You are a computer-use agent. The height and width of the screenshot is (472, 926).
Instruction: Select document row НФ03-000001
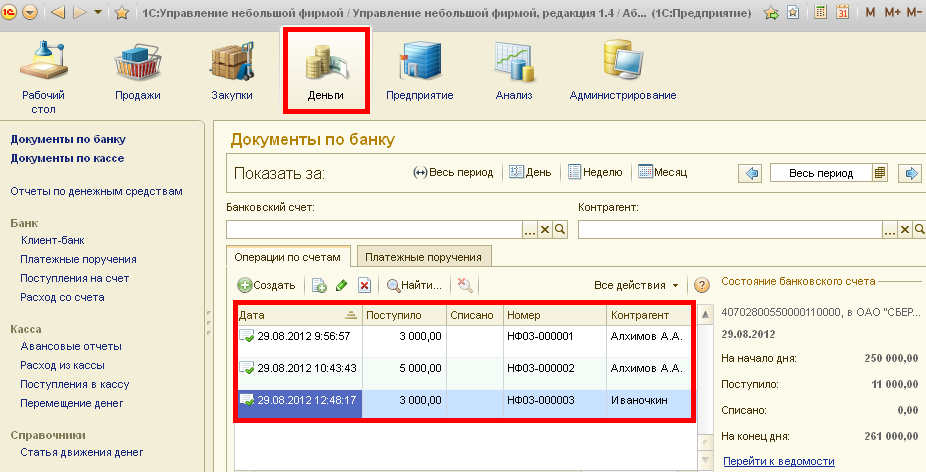464,341
